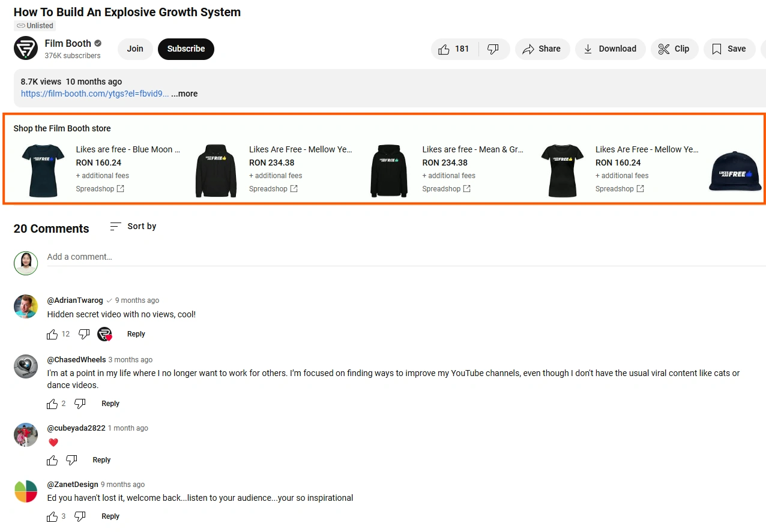This screenshot has width=766, height=532.
Task: Click the Film Booth channel avatar
Action: click(26, 48)
